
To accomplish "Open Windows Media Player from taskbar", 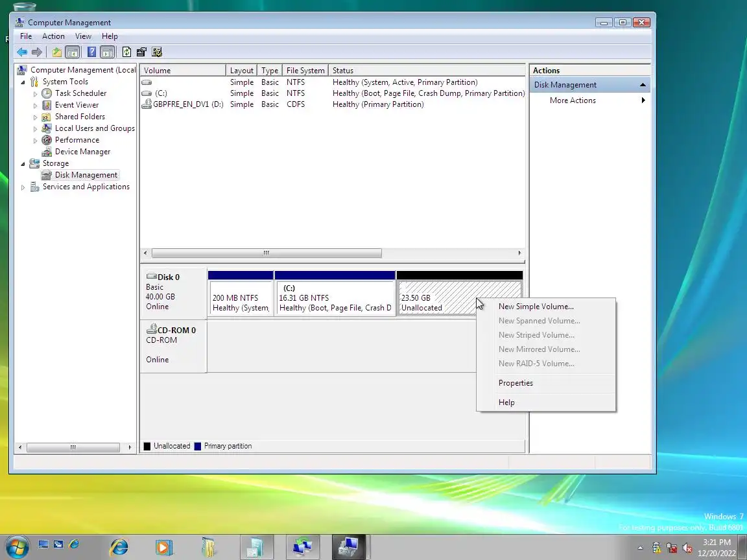I will click(x=163, y=547).
